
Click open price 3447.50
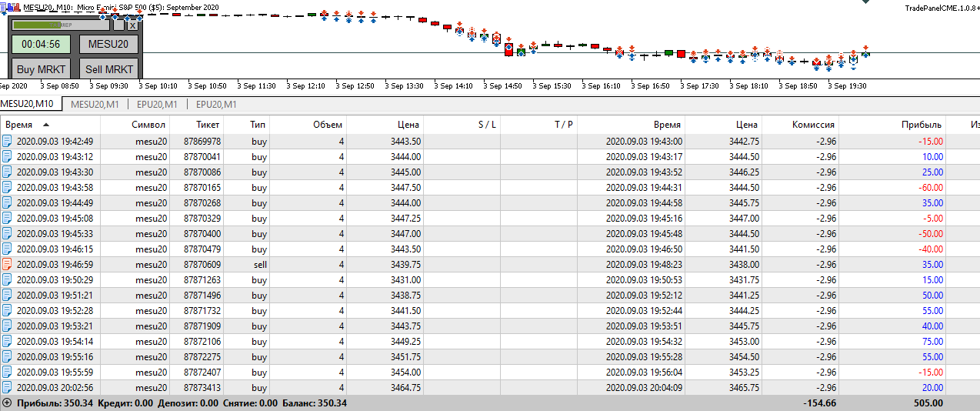405,187
